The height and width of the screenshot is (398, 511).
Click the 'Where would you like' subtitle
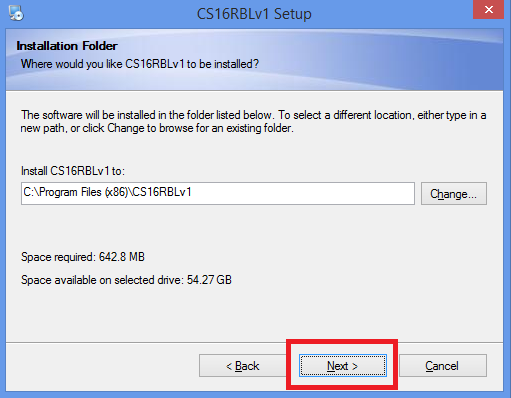(140, 64)
